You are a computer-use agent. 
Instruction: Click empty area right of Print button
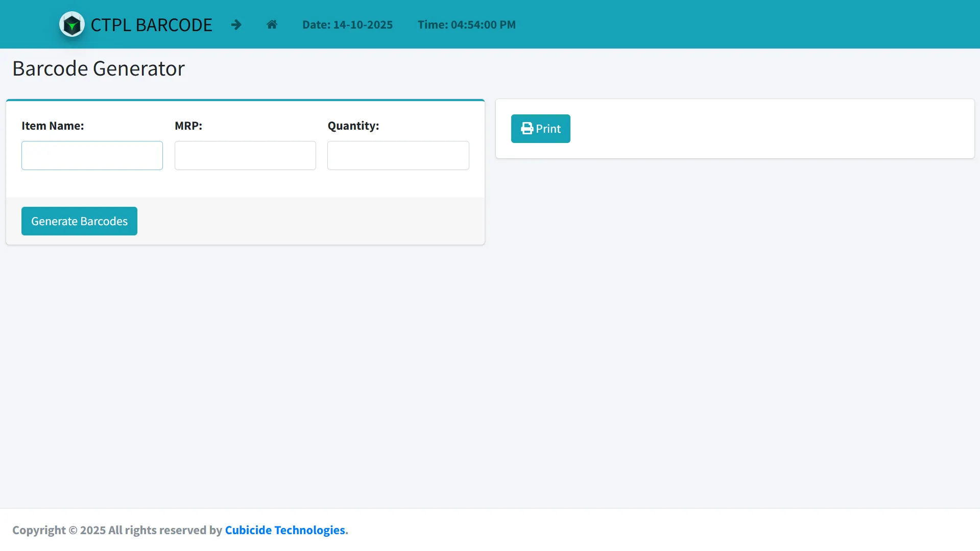(766, 129)
